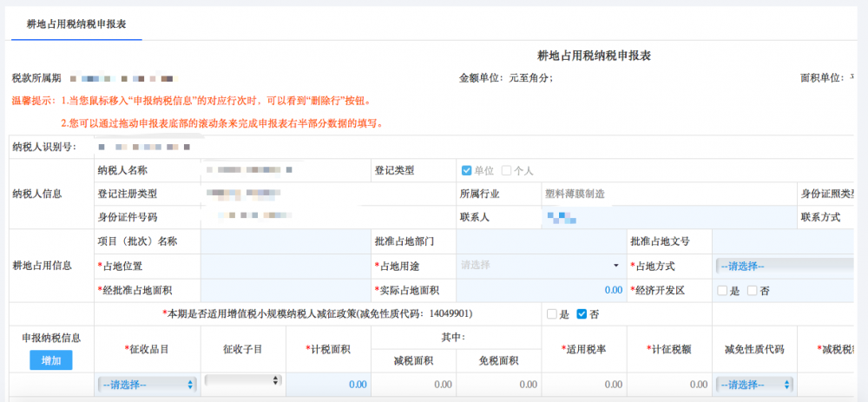Click the 联系人 input field

668,217
